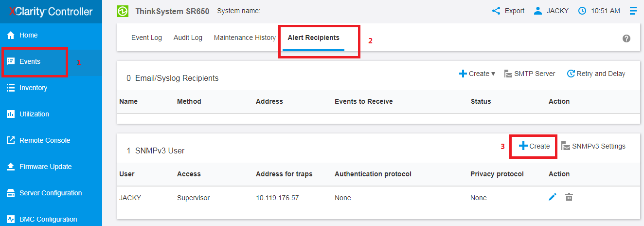The width and height of the screenshot is (644, 226).
Task: Open the Create dropdown arrow for Email/Syslog recipients
Action: click(493, 74)
